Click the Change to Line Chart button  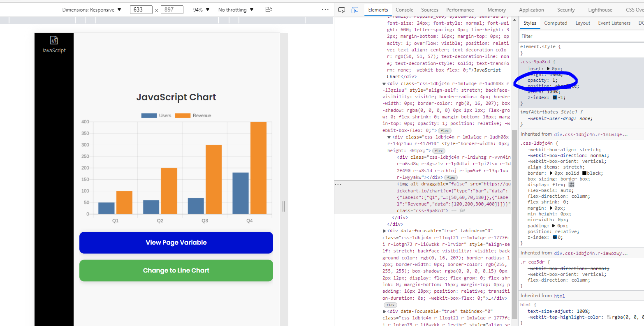click(x=176, y=271)
